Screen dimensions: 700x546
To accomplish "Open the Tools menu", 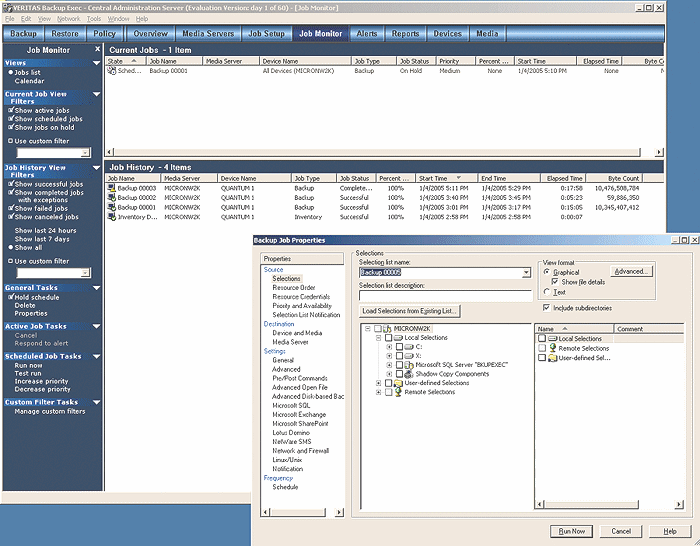I will click(94, 19).
